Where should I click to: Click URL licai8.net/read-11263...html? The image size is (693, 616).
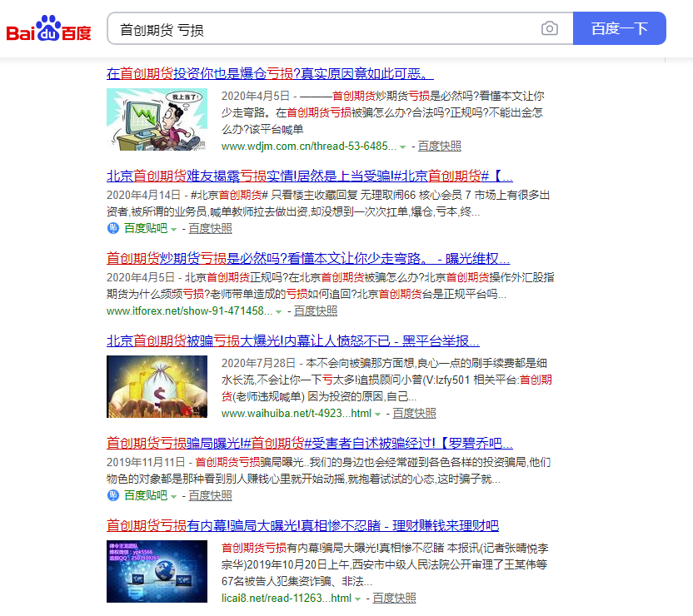(x=287, y=598)
